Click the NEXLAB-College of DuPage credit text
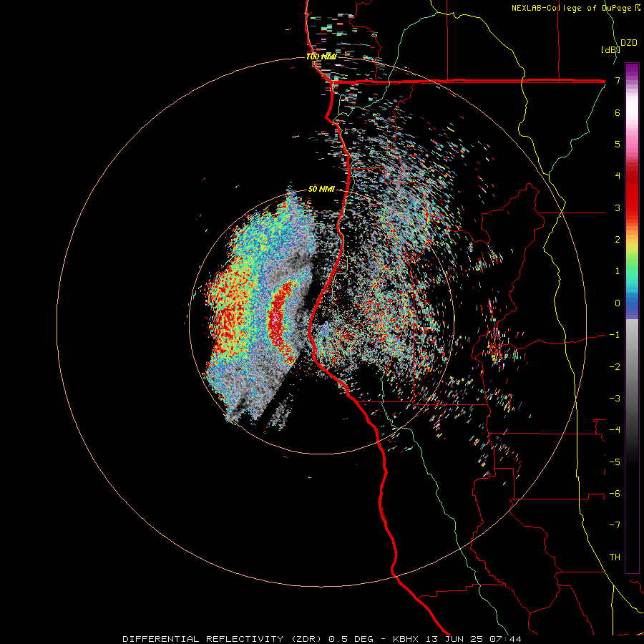644x644 pixels. pos(572,8)
